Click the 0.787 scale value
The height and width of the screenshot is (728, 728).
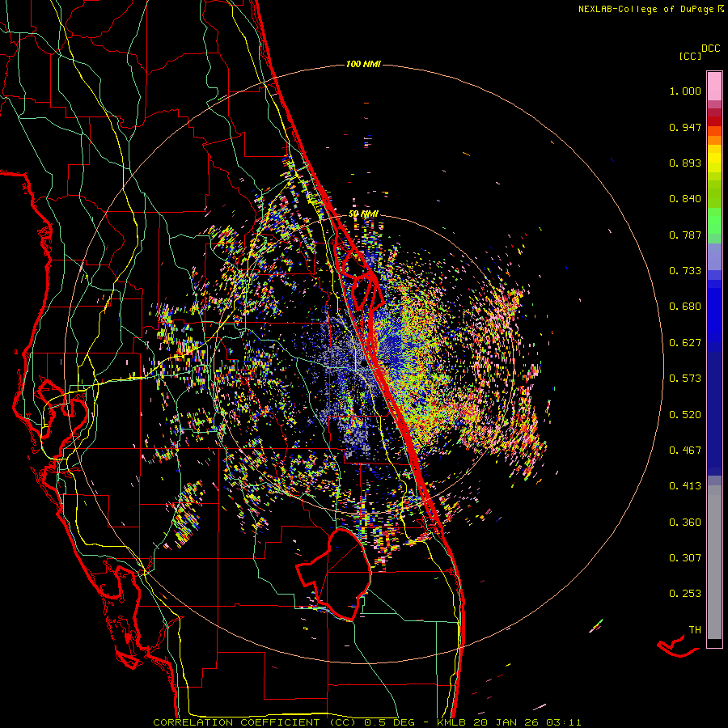[x=685, y=235]
